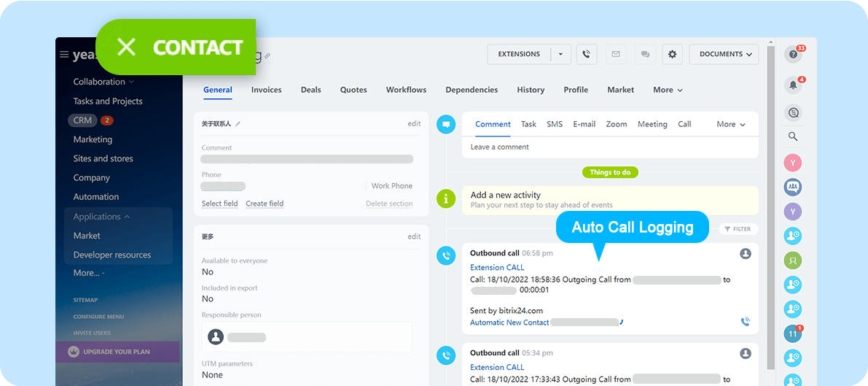Viewport: 868px width, 386px height.
Task: Switch to the Invoices tab
Action: pyautogui.click(x=266, y=90)
